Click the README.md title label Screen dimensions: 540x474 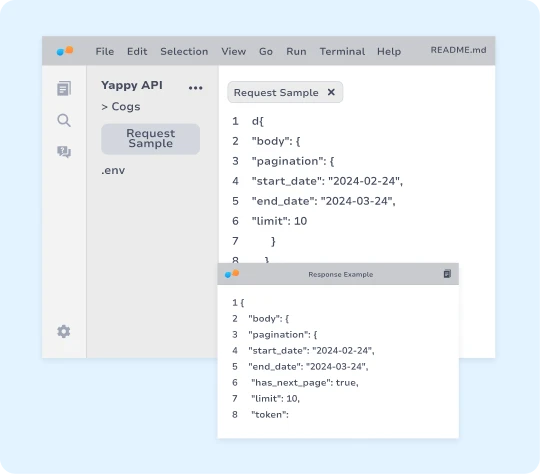tap(458, 50)
